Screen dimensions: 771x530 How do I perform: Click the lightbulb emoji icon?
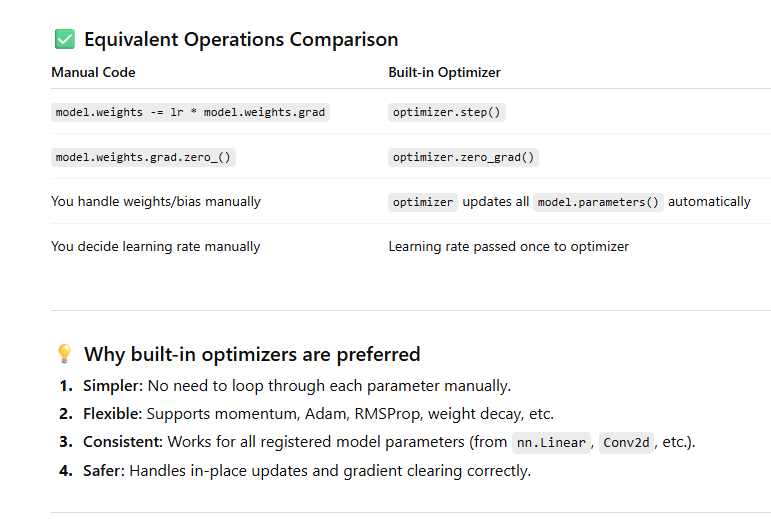(x=64, y=354)
